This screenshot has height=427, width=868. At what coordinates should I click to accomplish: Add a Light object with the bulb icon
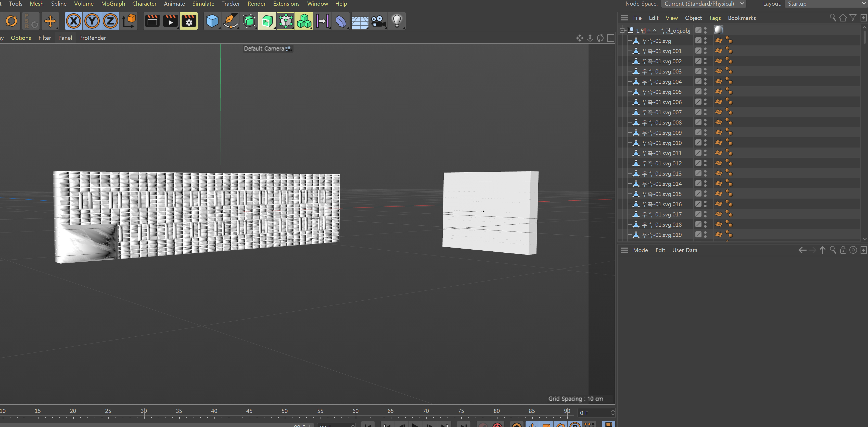(397, 21)
